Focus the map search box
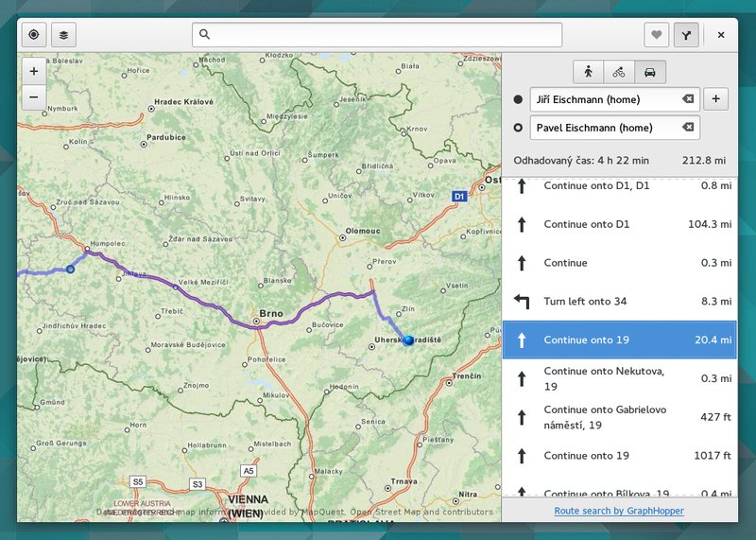756x540 pixels. click(377, 35)
